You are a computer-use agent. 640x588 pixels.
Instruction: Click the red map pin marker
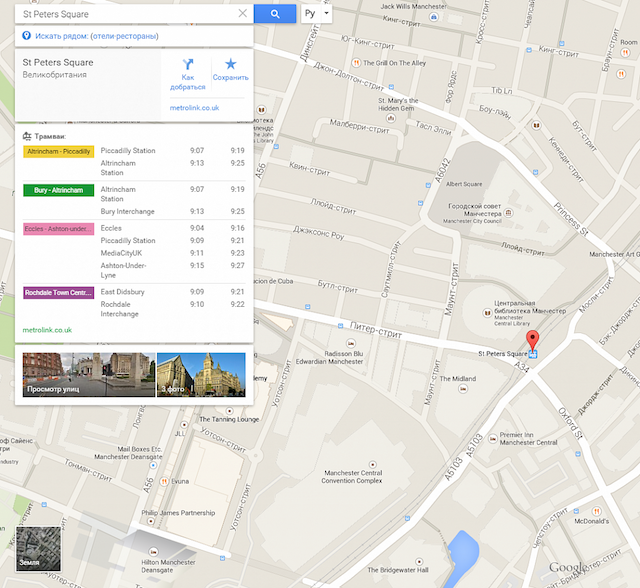533,339
